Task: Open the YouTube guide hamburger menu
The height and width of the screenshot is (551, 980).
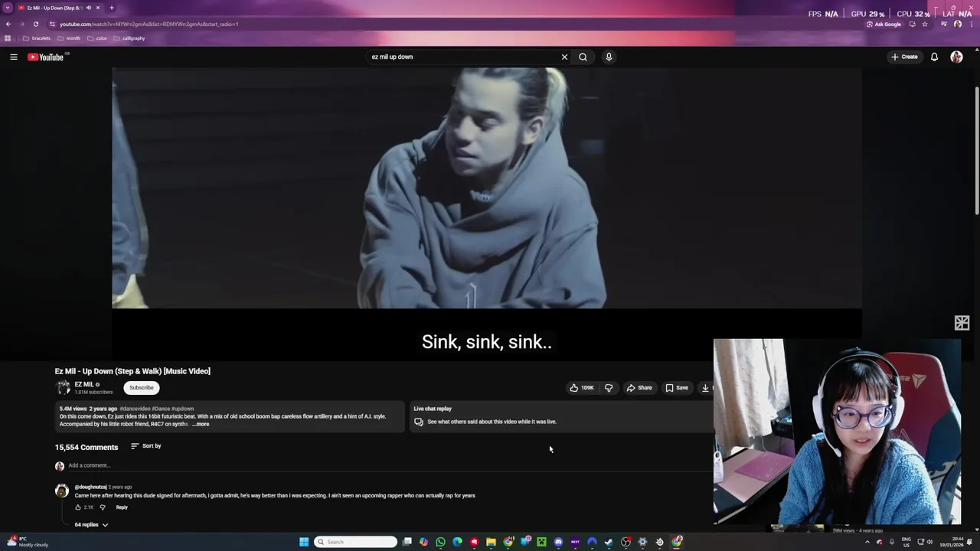Action: coord(13,57)
